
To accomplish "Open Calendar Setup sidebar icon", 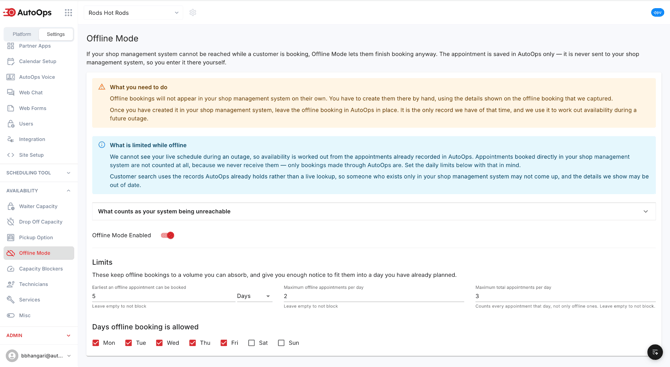I will [x=11, y=62].
